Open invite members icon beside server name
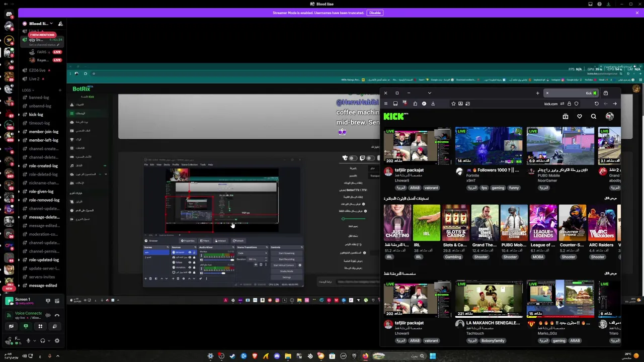644x362 pixels. [60, 24]
